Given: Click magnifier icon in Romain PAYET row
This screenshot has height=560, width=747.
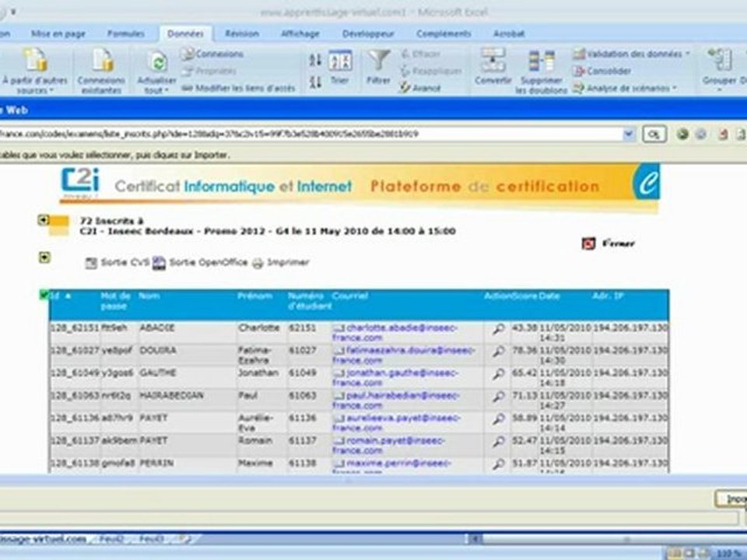Looking at the screenshot, I should [x=498, y=442].
